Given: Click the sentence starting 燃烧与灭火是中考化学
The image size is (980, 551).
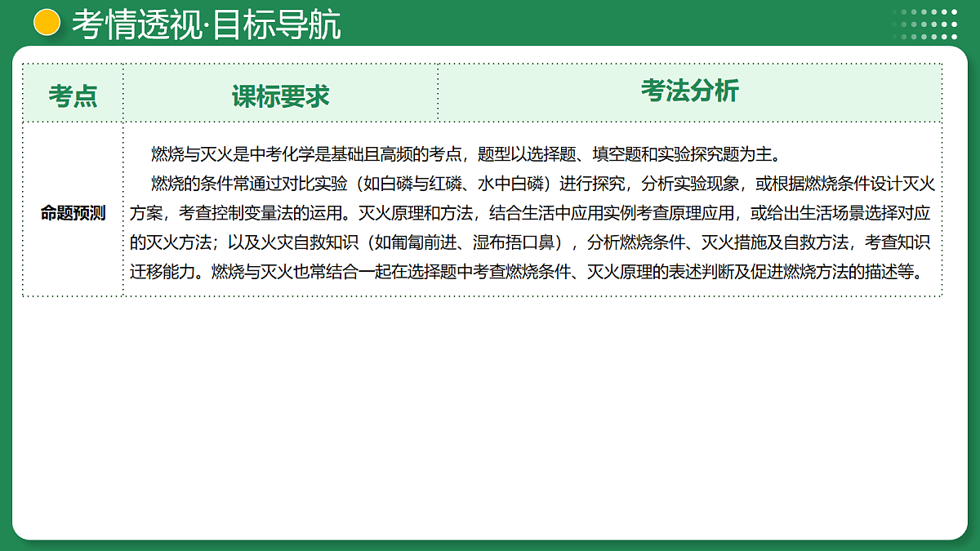Looking at the screenshot, I should pyautogui.click(x=466, y=154).
